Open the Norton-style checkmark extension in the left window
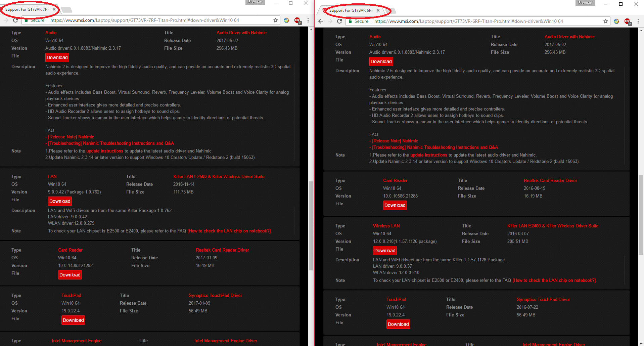This screenshot has height=346, width=644. pyautogui.click(x=286, y=20)
